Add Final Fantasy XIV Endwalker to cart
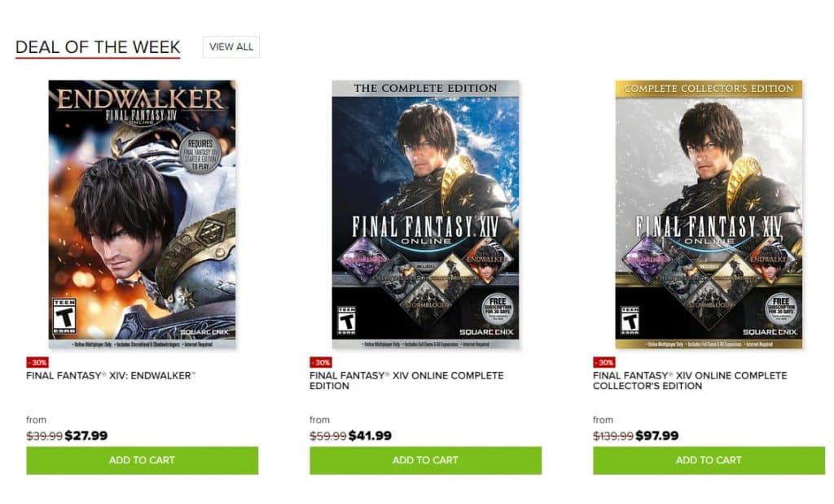This screenshot has height=504, width=834. click(142, 460)
